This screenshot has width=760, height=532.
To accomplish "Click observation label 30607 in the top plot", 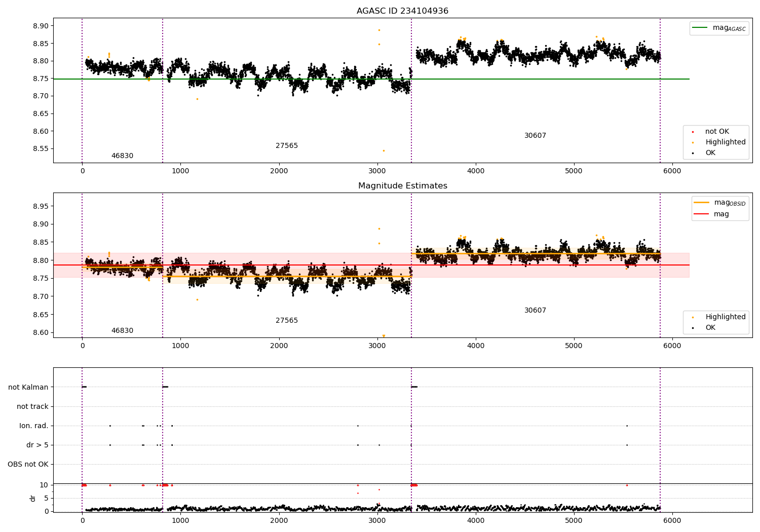I will pos(535,136).
